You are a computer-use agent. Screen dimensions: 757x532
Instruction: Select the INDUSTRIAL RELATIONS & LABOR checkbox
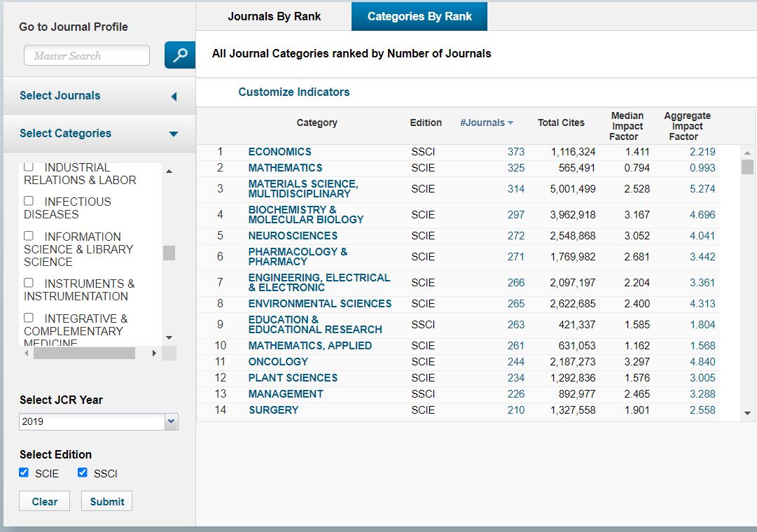[x=29, y=166]
